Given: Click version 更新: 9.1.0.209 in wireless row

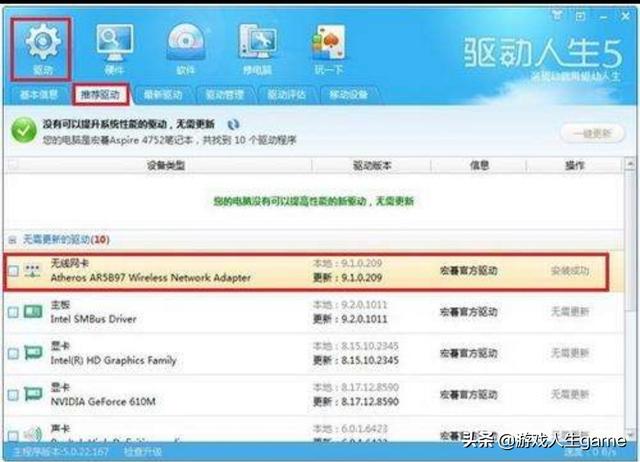Looking at the screenshot, I should pos(347,278).
